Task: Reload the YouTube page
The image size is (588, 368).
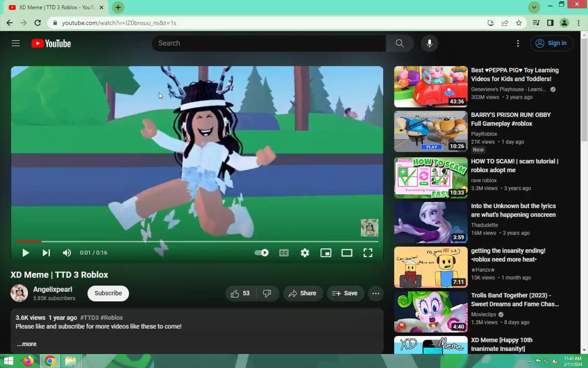Action: pos(38,23)
